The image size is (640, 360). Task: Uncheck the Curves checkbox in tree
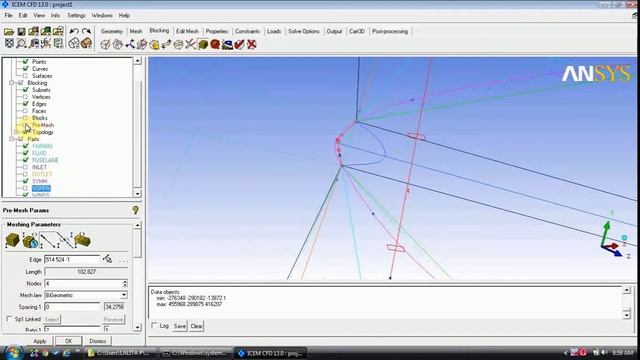click(x=26, y=69)
